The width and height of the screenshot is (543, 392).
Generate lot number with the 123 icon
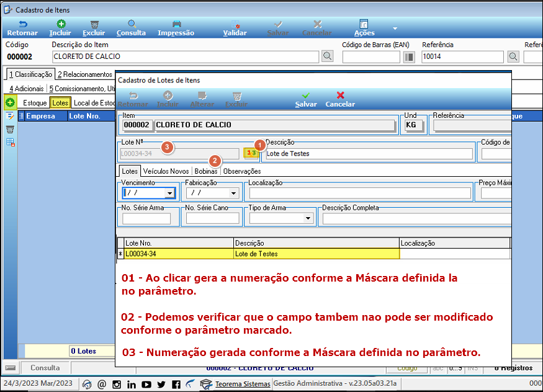(x=251, y=153)
